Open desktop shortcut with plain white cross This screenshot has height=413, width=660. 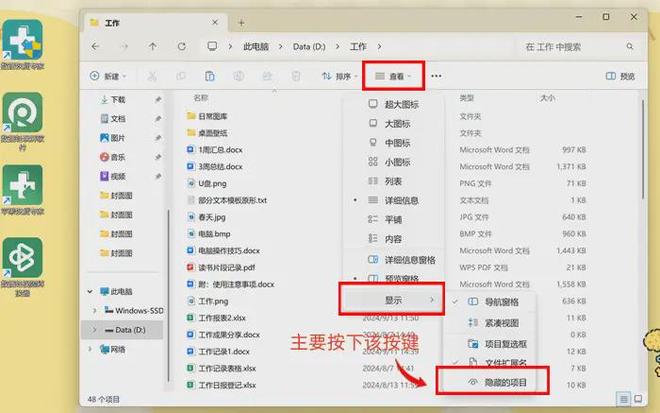(x=23, y=185)
